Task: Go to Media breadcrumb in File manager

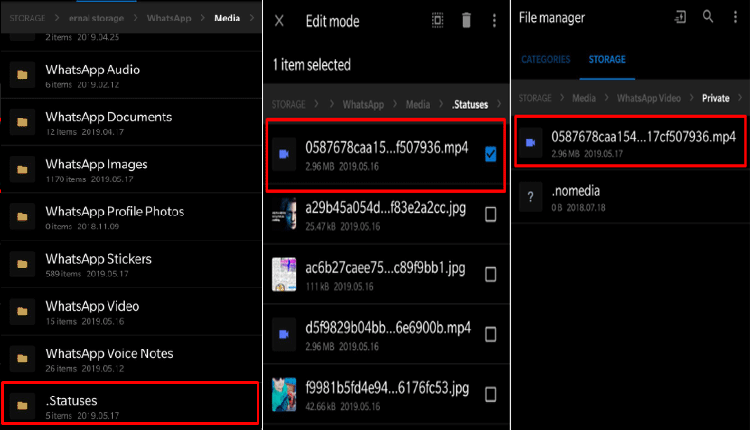Action: click(x=584, y=98)
